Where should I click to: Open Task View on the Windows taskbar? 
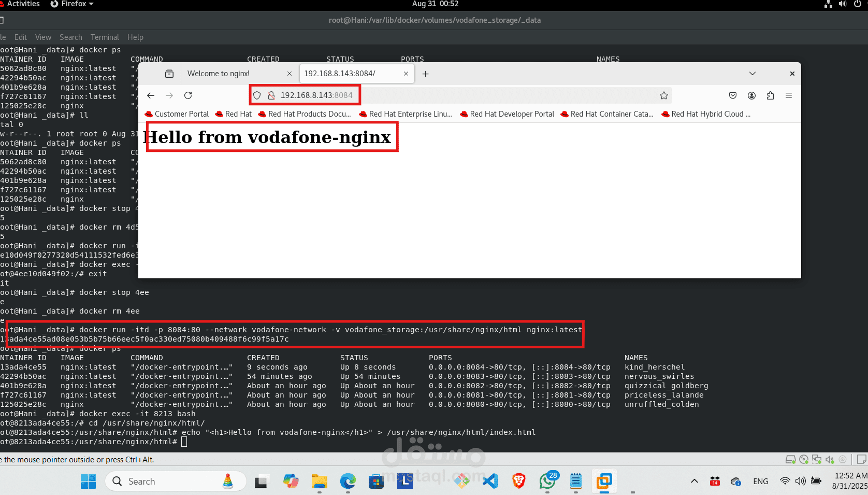263,482
